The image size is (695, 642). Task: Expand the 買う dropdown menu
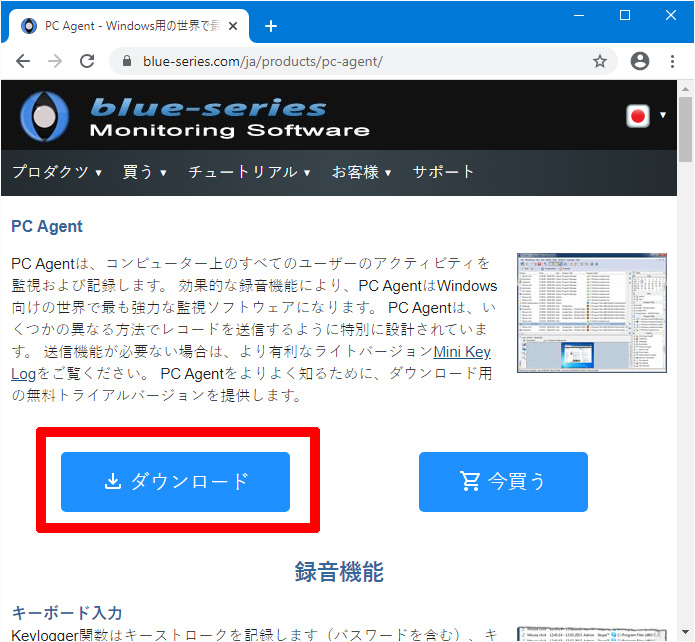(144, 172)
